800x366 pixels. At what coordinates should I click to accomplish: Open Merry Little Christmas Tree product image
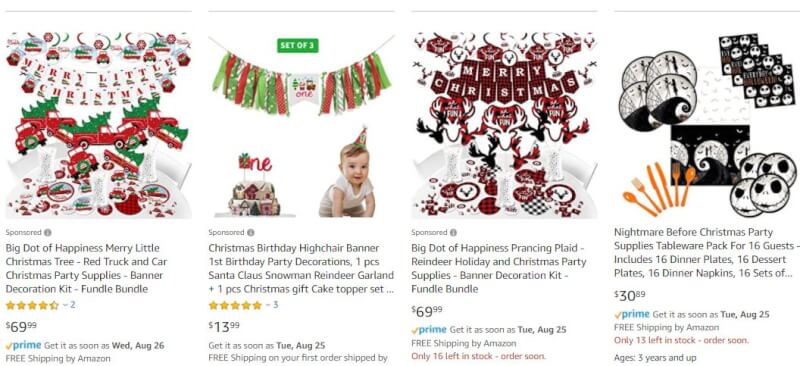click(98, 125)
